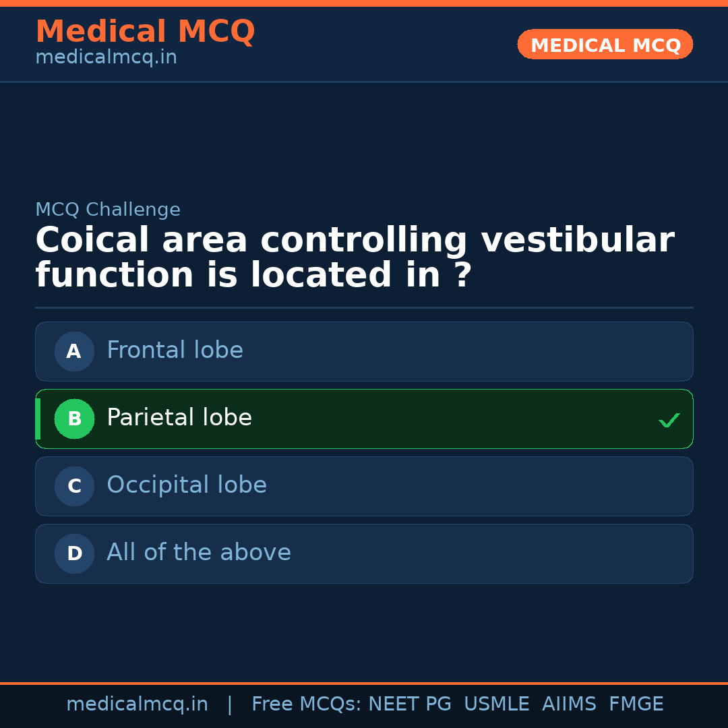Open medicalmcq.in link in the footer
Screen dimensions: 728x728
pyautogui.click(x=137, y=704)
